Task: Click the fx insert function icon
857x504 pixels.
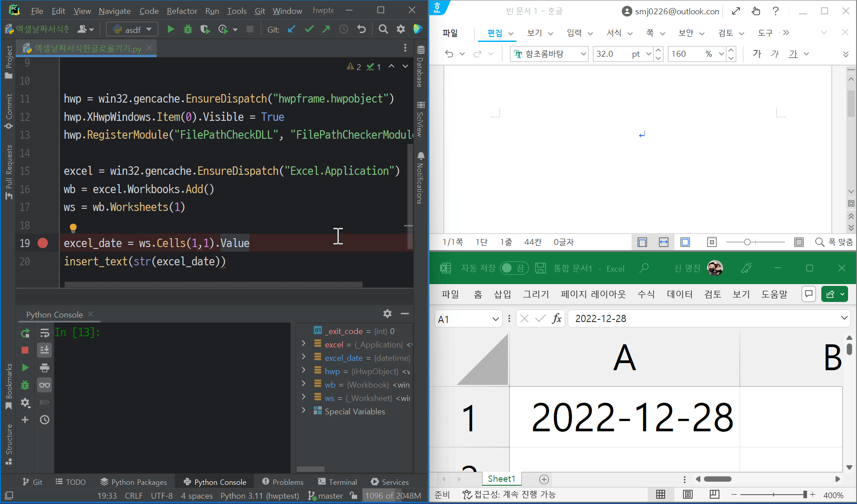Action: [x=557, y=318]
